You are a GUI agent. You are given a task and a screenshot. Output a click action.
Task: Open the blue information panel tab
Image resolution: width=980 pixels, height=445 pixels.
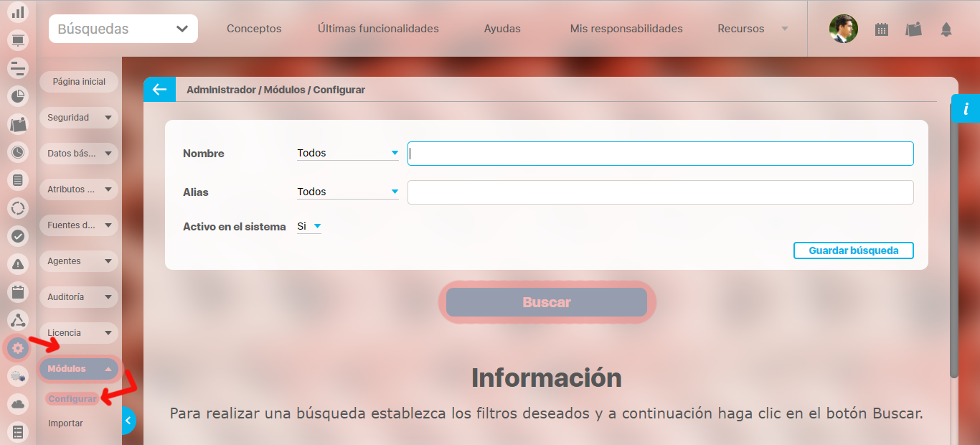pyautogui.click(x=966, y=109)
